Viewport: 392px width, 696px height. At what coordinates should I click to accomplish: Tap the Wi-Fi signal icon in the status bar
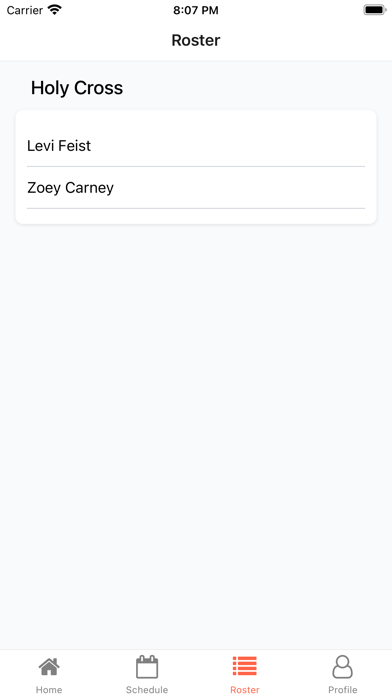click(55, 9)
